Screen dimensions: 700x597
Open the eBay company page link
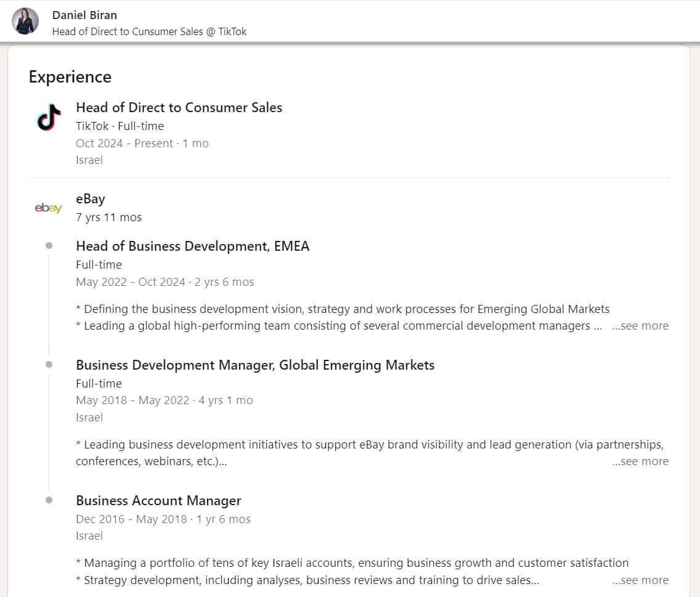click(91, 199)
